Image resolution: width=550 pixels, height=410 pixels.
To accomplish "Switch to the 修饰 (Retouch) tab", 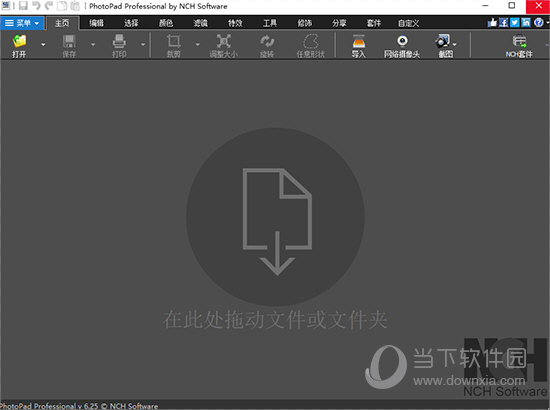I will [304, 23].
